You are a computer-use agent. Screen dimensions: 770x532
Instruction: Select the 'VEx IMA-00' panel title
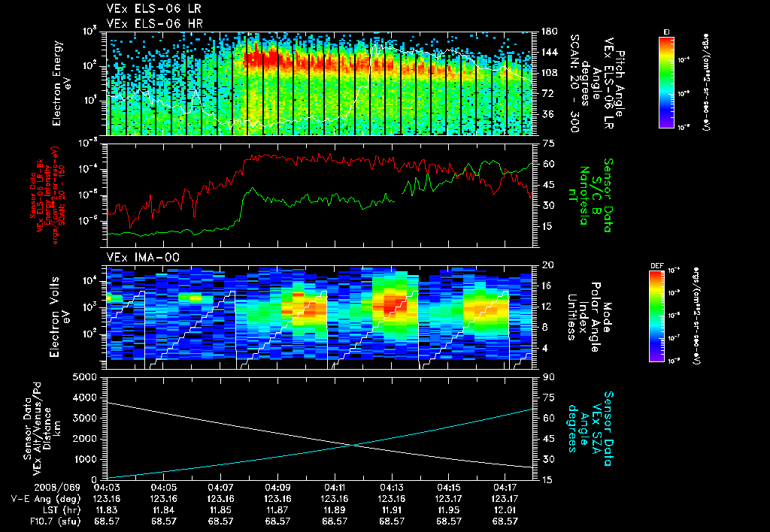tap(143, 257)
